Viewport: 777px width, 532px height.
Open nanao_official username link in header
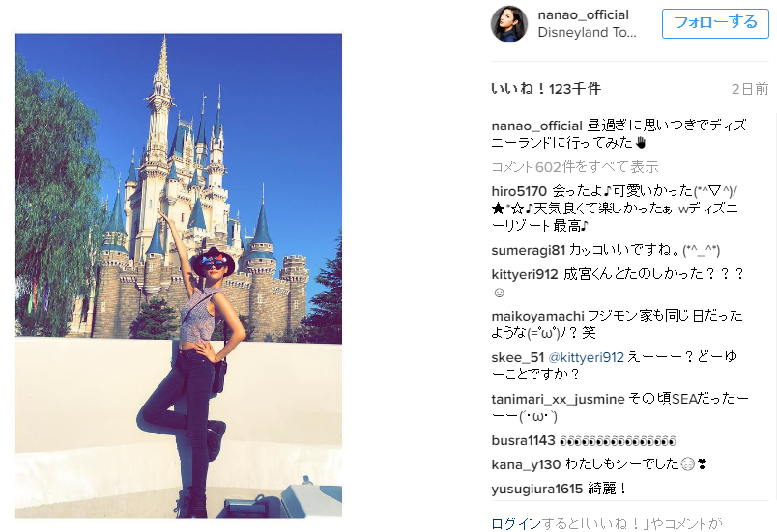[x=584, y=14]
